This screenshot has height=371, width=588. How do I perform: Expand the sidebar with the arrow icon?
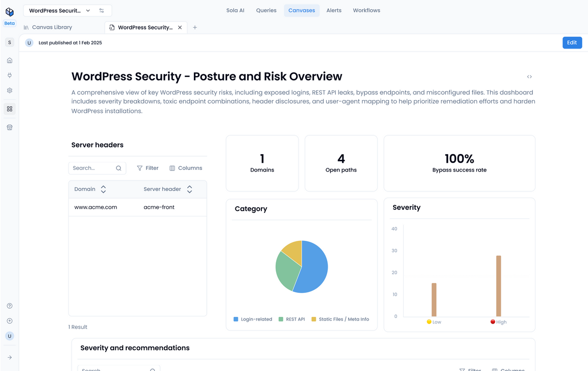click(x=10, y=358)
